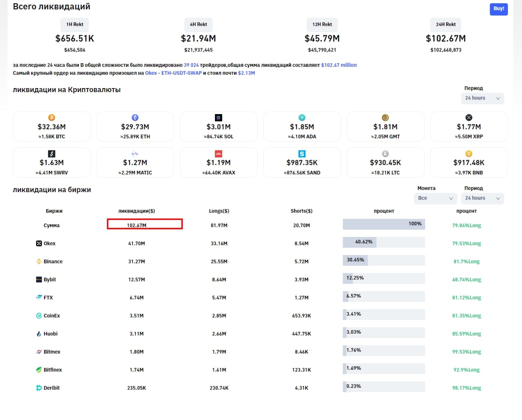
Task: Sort by Shorts($) column header
Action: tap(301, 211)
